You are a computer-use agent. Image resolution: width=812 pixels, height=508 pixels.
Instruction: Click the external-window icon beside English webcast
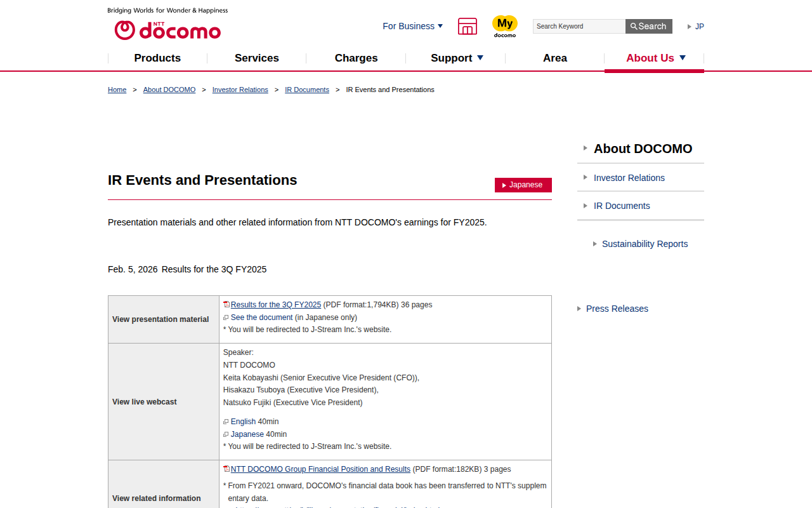(226, 422)
